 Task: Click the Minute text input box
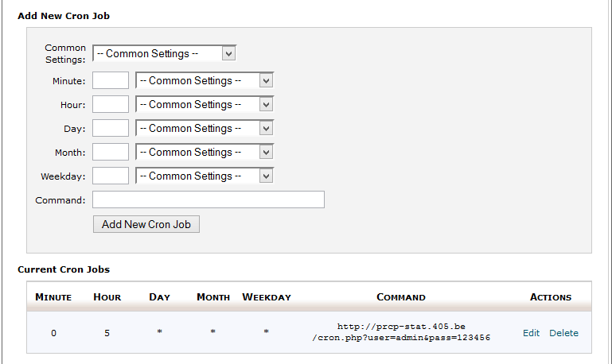point(111,80)
